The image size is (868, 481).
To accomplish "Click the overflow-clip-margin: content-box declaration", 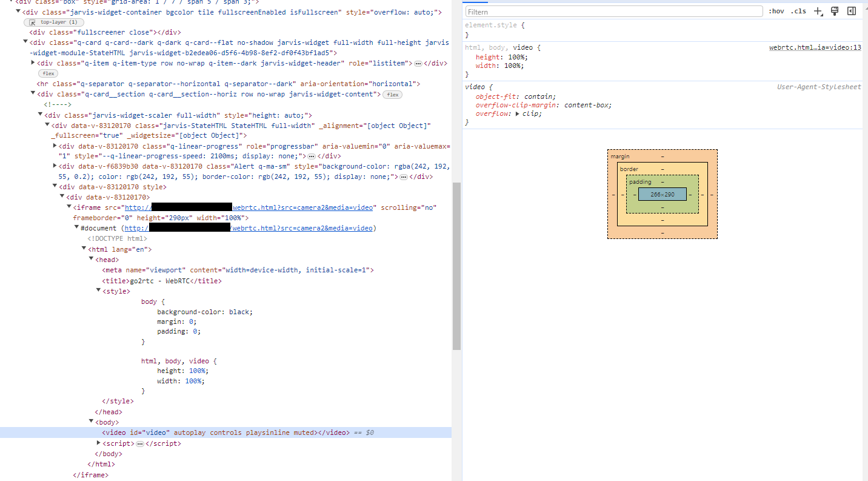I will [544, 105].
